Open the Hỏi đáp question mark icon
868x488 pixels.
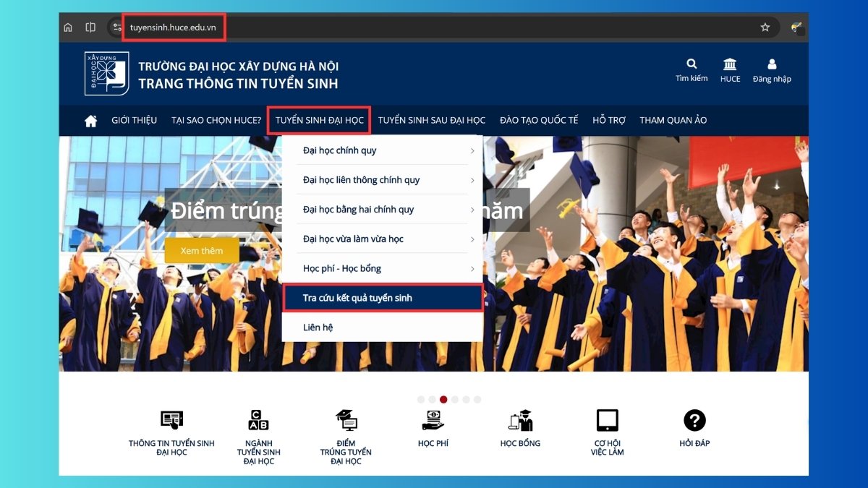tap(694, 419)
